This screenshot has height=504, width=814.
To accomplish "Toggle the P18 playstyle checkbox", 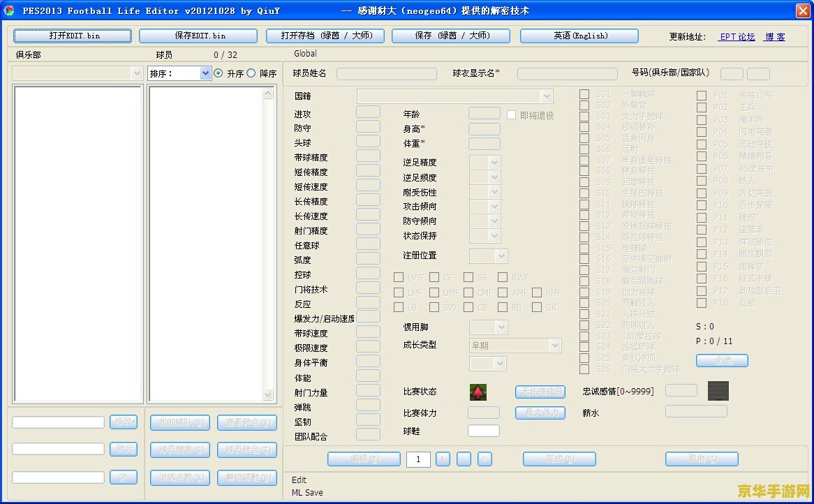I will click(x=702, y=302).
